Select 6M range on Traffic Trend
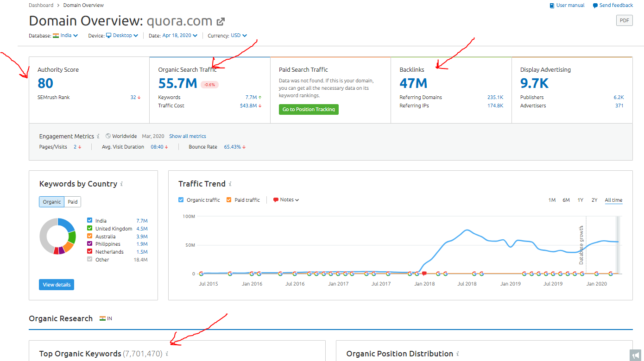The height and width of the screenshot is (361, 644). 566,200
